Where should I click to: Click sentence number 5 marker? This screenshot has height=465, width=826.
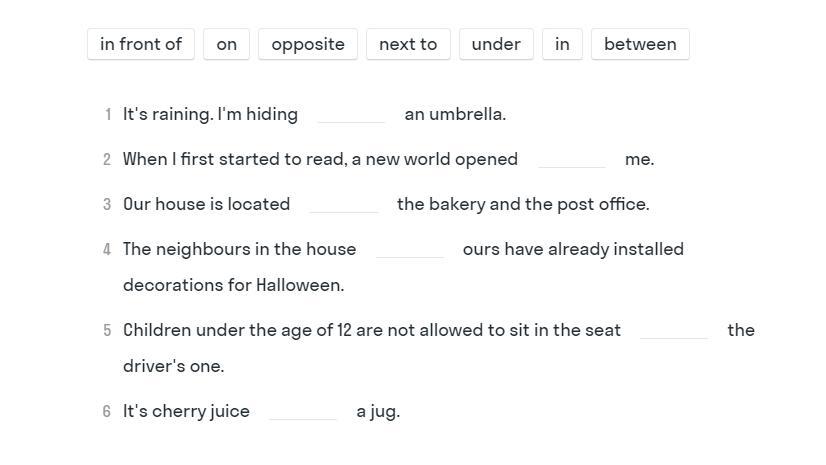point(107,330)
